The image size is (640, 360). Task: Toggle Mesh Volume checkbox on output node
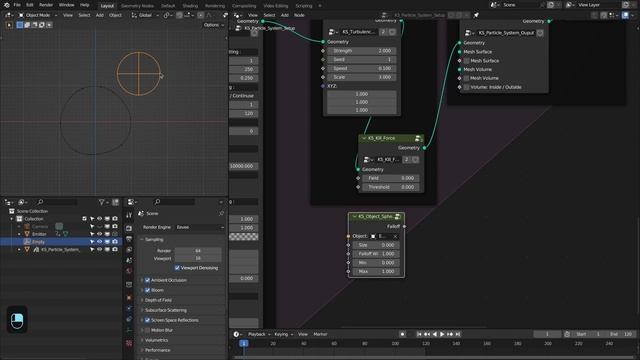point(467,78)
